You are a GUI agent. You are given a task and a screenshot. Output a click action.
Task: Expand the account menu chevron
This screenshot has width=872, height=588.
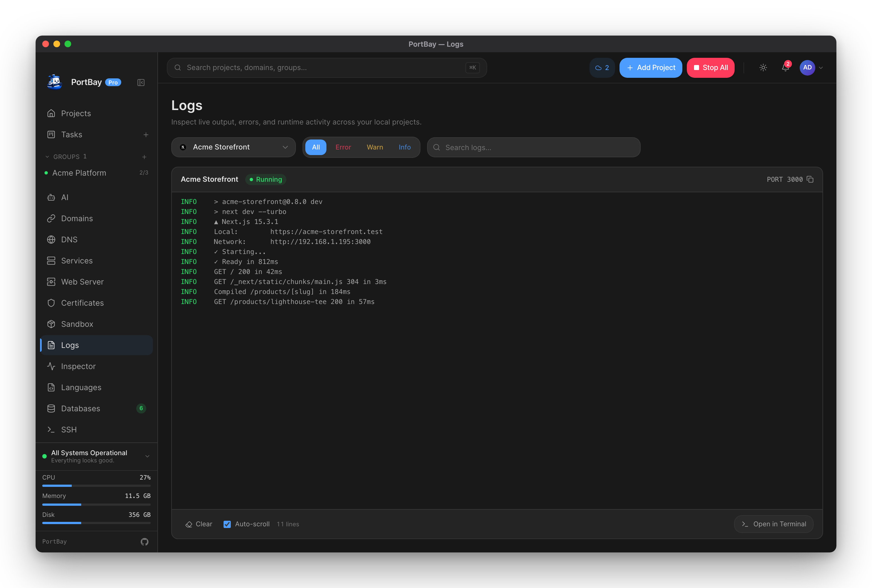click(821, 68)
